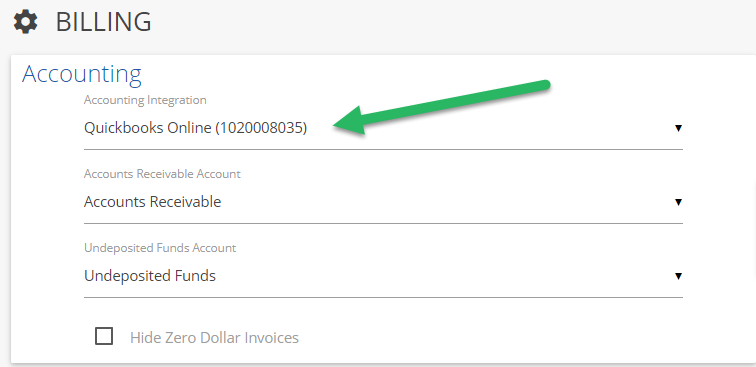
Task: Click the underline beneath Quickbooks Online field
Action: click(383, 150)
